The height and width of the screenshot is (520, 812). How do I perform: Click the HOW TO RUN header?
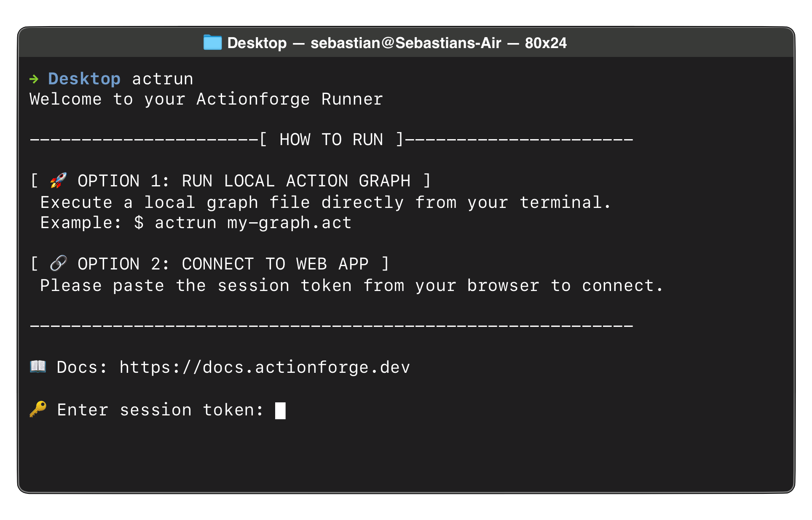pyautogui.click(x=331, y=140)
